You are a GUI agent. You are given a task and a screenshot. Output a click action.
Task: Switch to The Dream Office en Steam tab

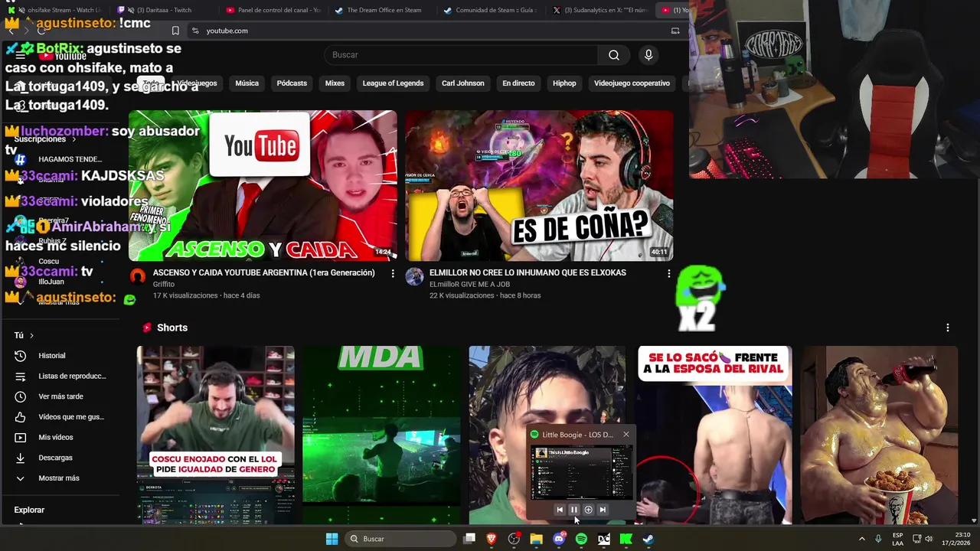[381, 10]
